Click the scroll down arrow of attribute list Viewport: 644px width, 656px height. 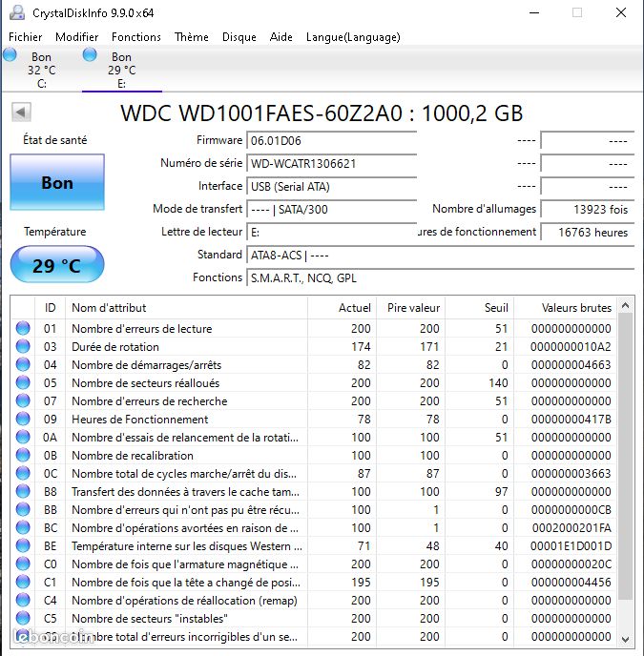point(626,639)
